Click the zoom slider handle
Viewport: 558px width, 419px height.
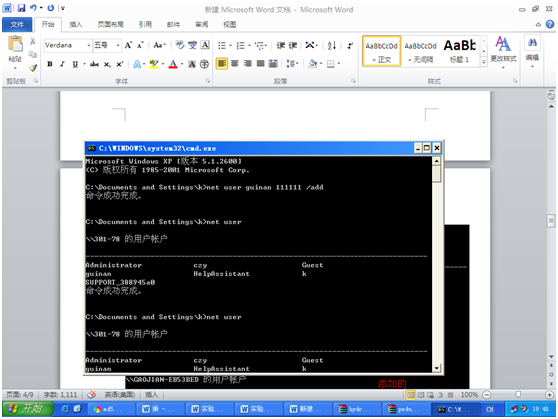tap(518, 394)
